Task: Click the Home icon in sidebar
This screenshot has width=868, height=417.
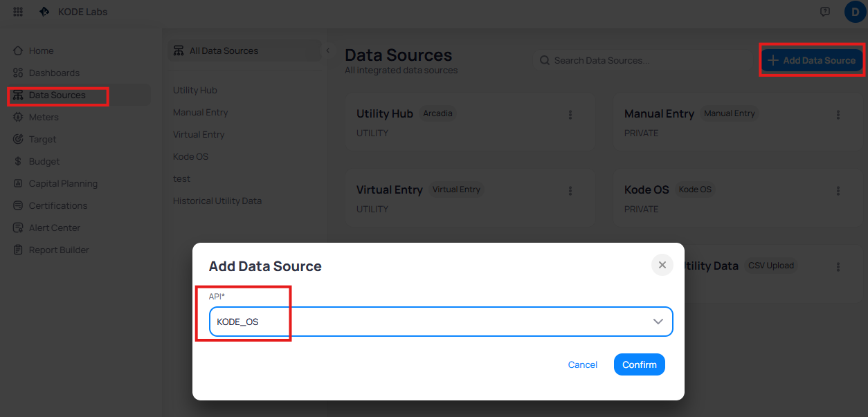Action: coord(18,50)
